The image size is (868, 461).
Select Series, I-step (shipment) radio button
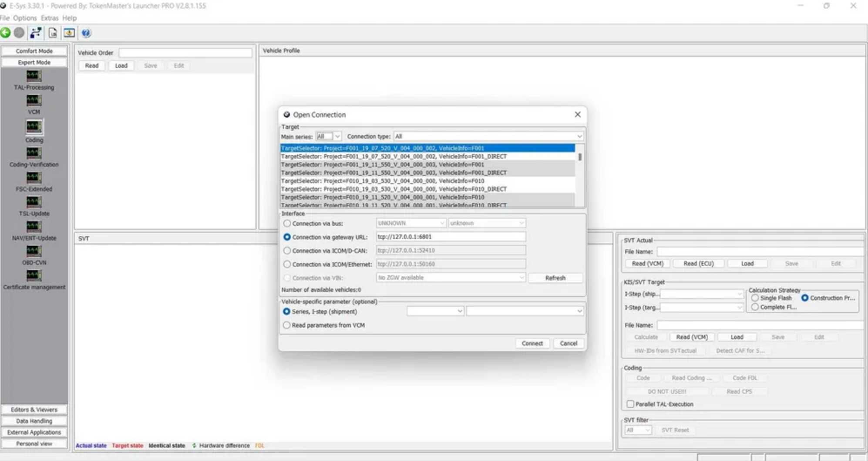tap(286, 312)
